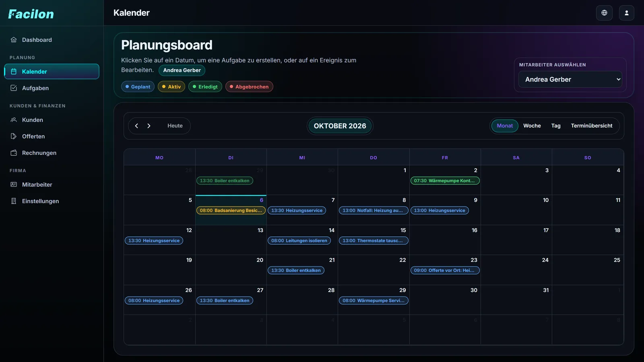The image size is (644, 362).
Task: Switch to the Terminübersicht view
Action: coord(591,126)
